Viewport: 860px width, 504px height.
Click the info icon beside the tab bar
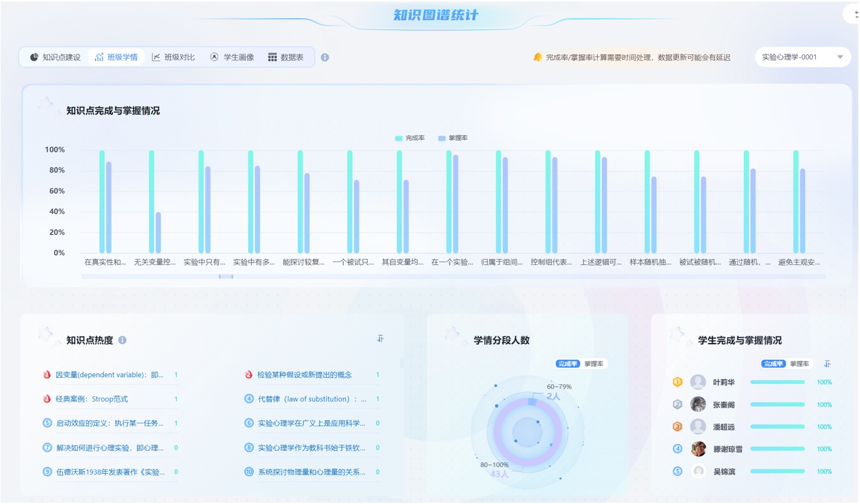click(325, 57)
